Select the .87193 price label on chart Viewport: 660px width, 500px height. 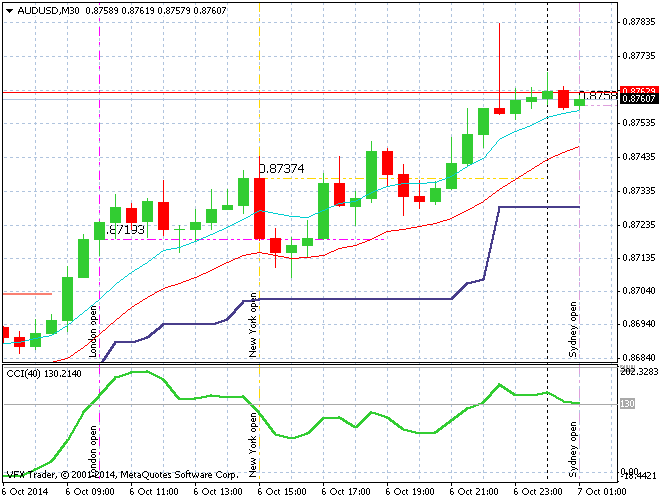click(125, 230)
